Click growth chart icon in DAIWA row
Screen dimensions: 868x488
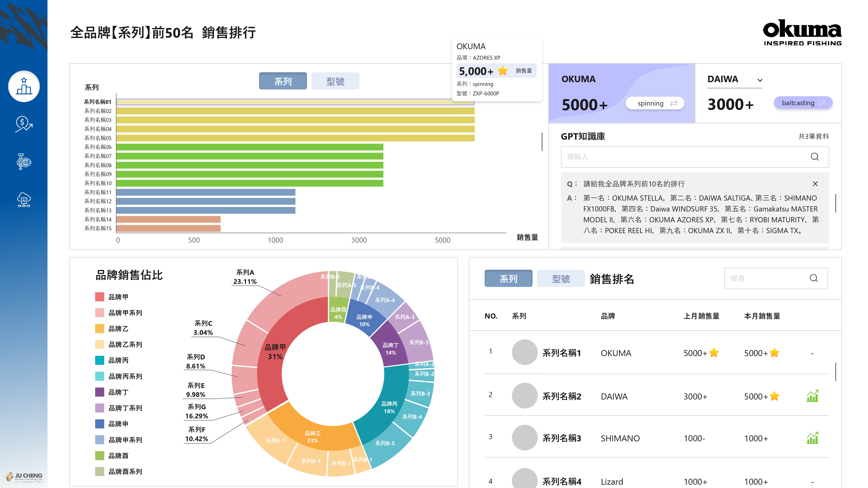click(x=812, y=396)
